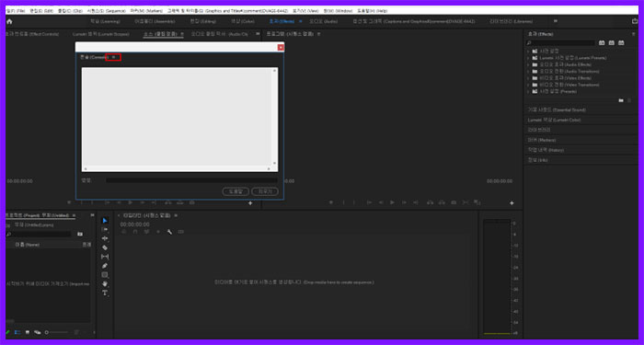Toggle 32-bit Color filter in Effects panel

click(x=612, y=42)
